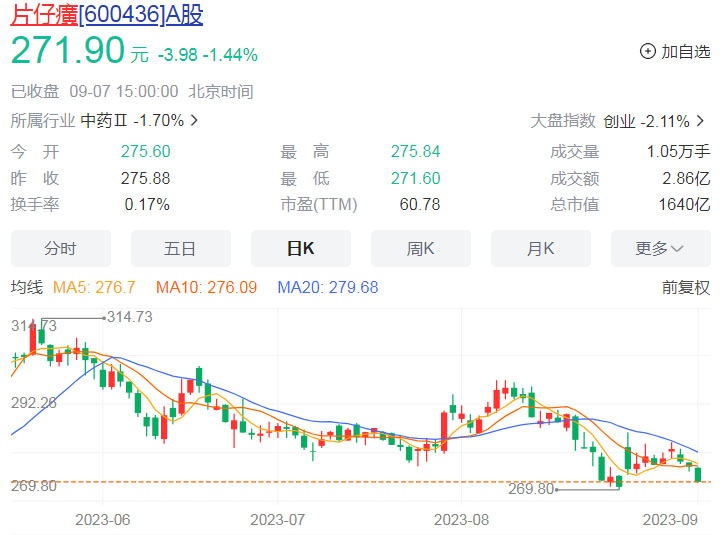723x535 pixels.
Task: Click the 314.73 high-price marker on chart
Action: click(130, 317)
